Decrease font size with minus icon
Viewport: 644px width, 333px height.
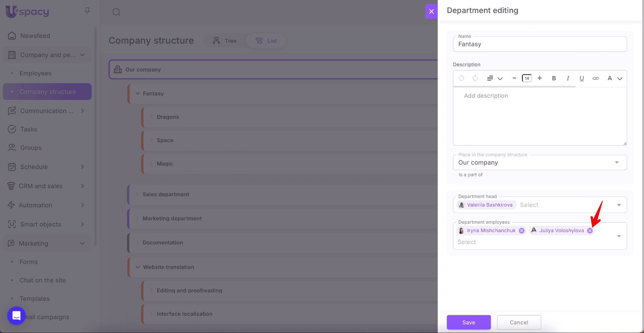click(x=514, y=78)
